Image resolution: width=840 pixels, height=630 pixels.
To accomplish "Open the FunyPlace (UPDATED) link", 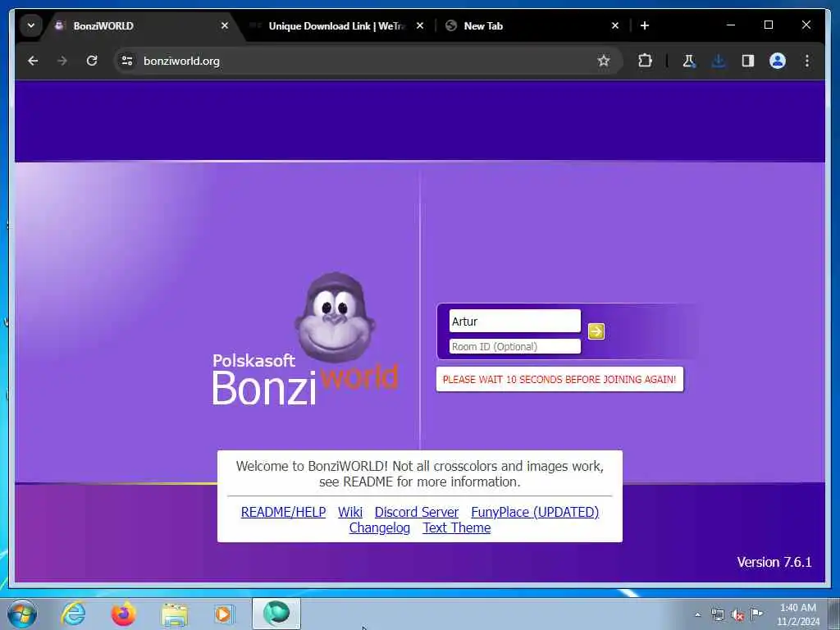I will pyautogui.click(x=535, y=512).
